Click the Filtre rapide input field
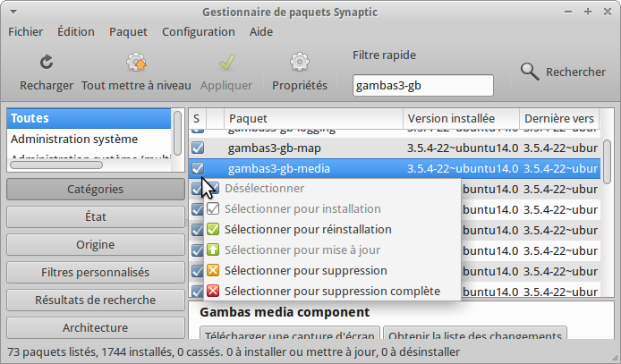Screen dimensions: 621x364 click(423, 86)
